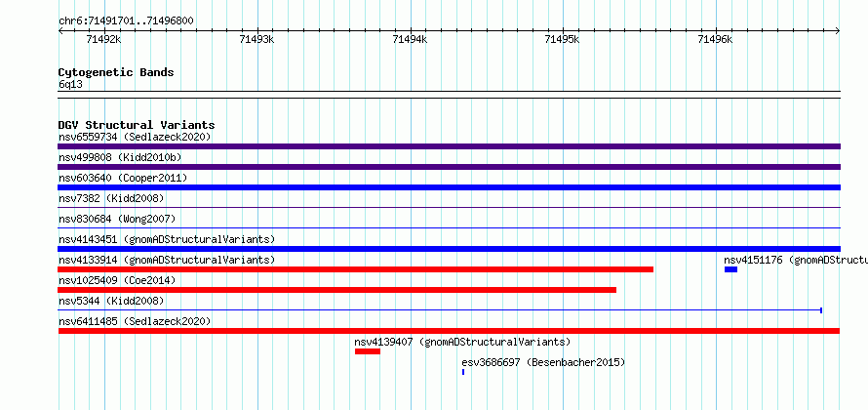
Task: Click the nsv4133914 variant label
Action: tap(167, 260)
